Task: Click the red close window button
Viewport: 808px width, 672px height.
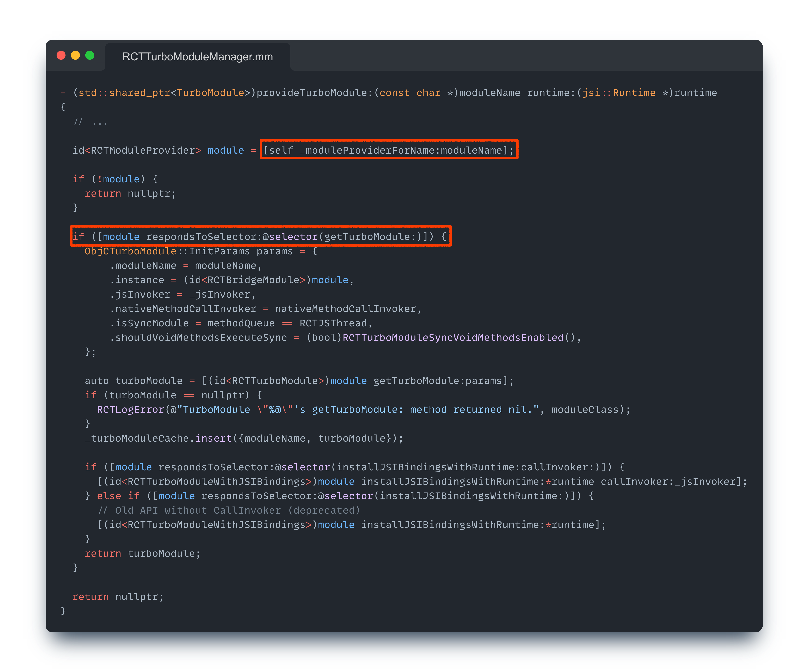Action: [x=61, y=55]
